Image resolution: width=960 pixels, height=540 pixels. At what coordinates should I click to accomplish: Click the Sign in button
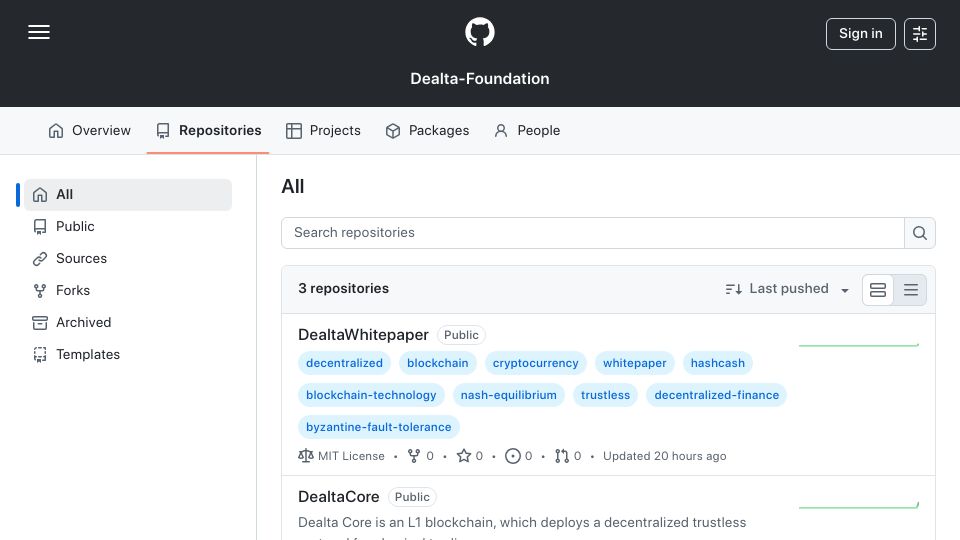pyautogui.click(x=860, y=34)
